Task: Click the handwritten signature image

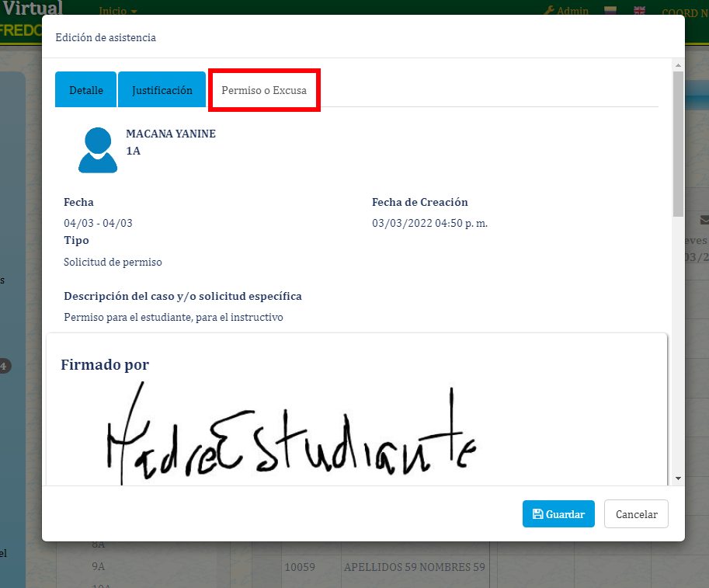Action: pos(291,433)
